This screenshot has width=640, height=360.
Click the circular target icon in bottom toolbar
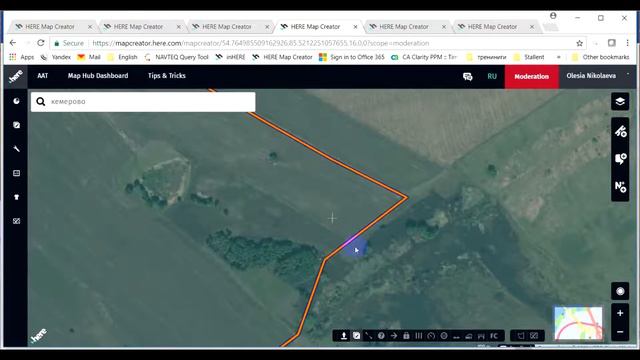pos(444,336)
